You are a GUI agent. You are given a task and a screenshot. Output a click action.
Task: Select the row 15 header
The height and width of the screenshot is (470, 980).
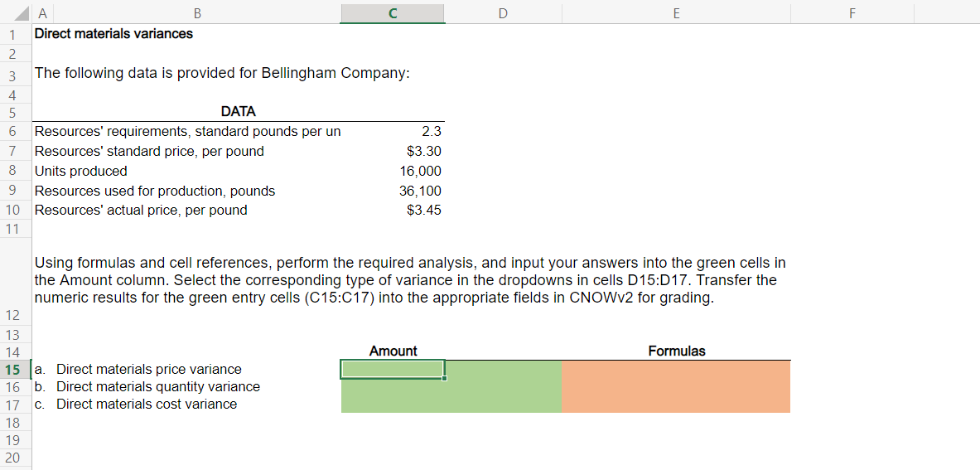[12, 369]
